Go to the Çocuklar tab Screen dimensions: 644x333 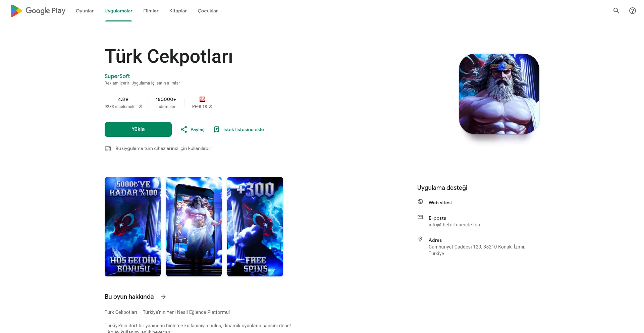pos(208,11)
